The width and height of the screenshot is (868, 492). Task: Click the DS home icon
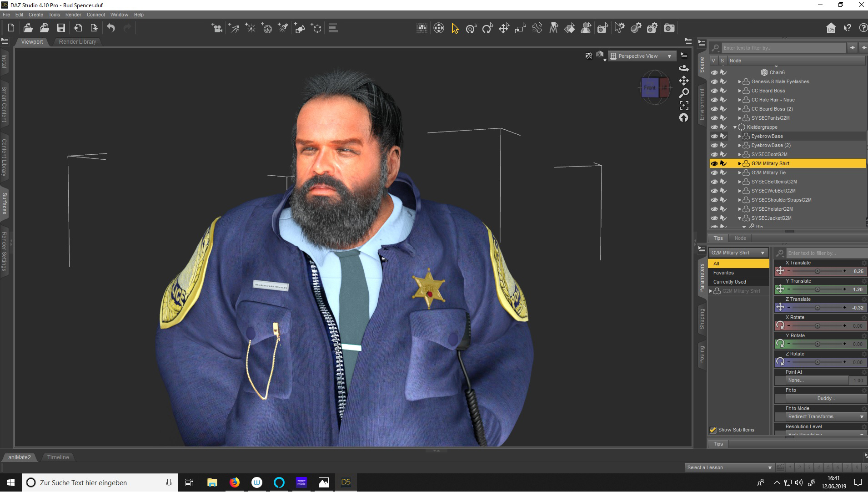click(831, 28)
